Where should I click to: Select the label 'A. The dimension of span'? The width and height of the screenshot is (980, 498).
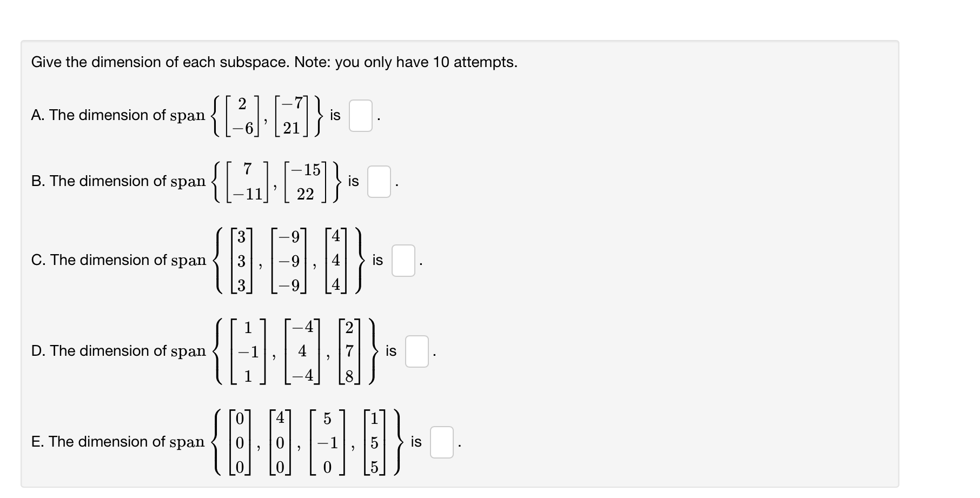point(118,115)
